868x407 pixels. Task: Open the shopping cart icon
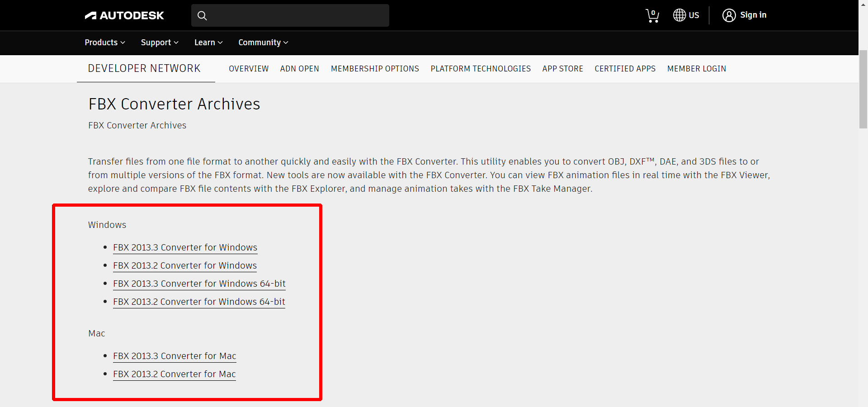tap(652, 15)
